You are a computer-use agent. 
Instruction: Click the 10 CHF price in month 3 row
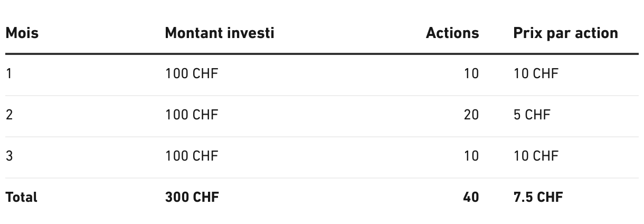pyautogui.click(x=535, y=156)
